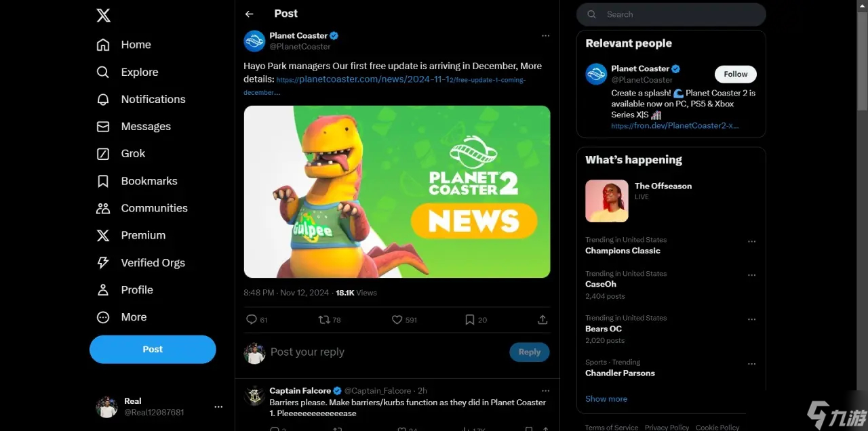This screenshot has width=868, height=431.
Task: Click the blue Post button
Action: [153, 350]
